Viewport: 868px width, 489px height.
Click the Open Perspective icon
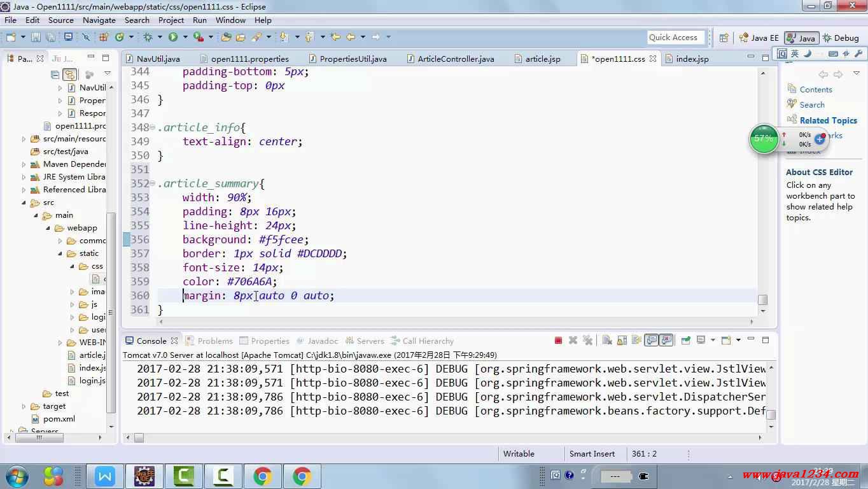point(724,38)
